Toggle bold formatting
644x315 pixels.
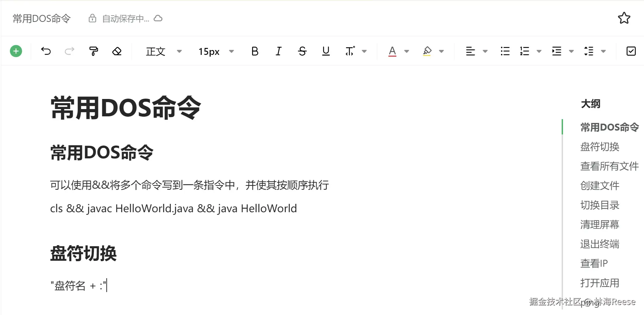tap(255, 51)
